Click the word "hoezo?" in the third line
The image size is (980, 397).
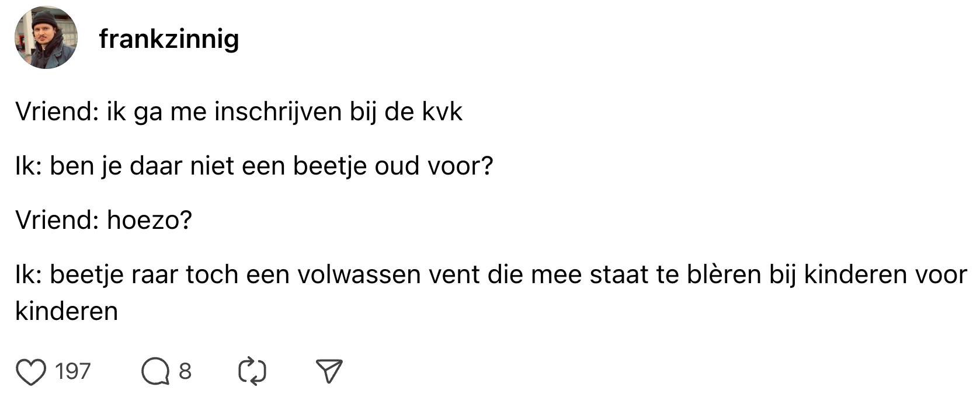tap(150, 220)
